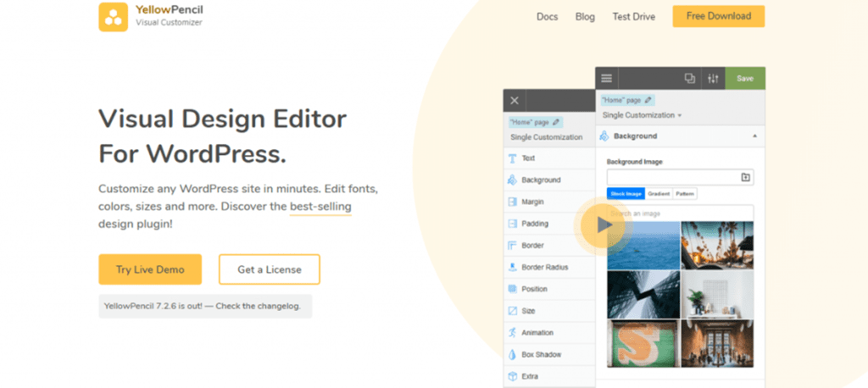
Task: Choose the blue ocean stock image
Action: point(643,246)
